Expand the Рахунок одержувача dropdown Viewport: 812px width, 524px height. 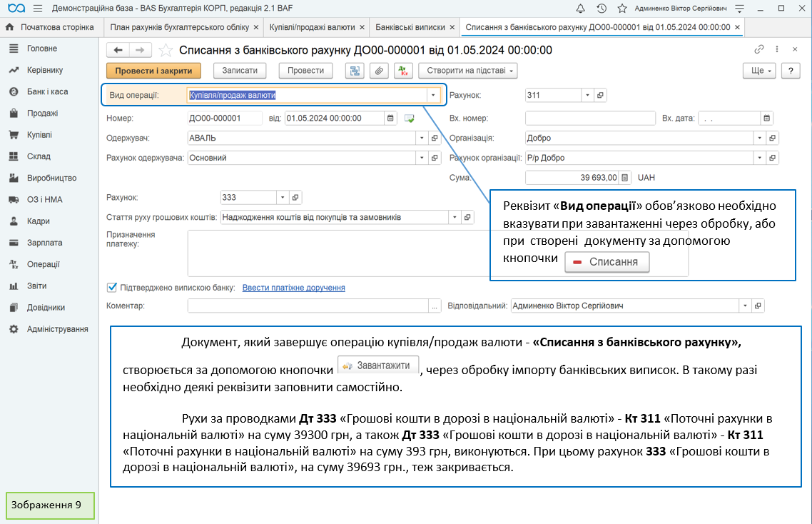(x=422, y=158)
